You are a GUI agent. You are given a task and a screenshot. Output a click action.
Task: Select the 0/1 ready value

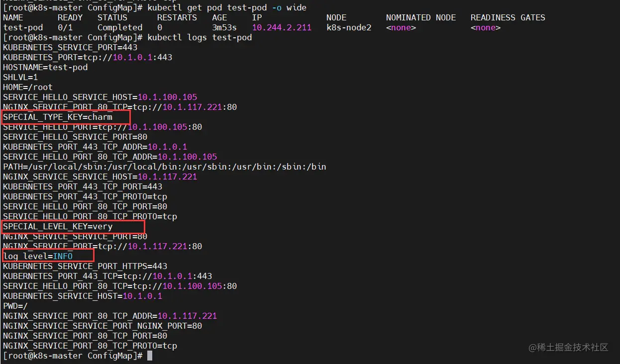[x=65, y=27]
